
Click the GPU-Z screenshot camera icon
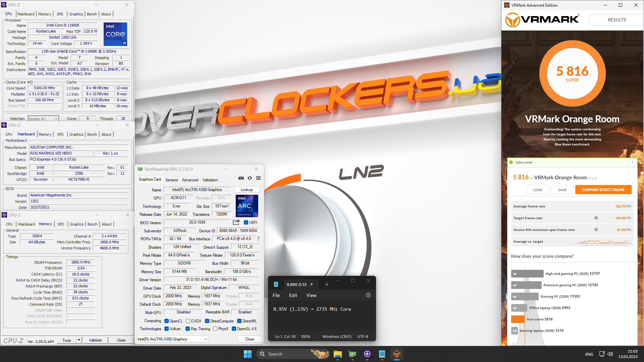[241, 178]
